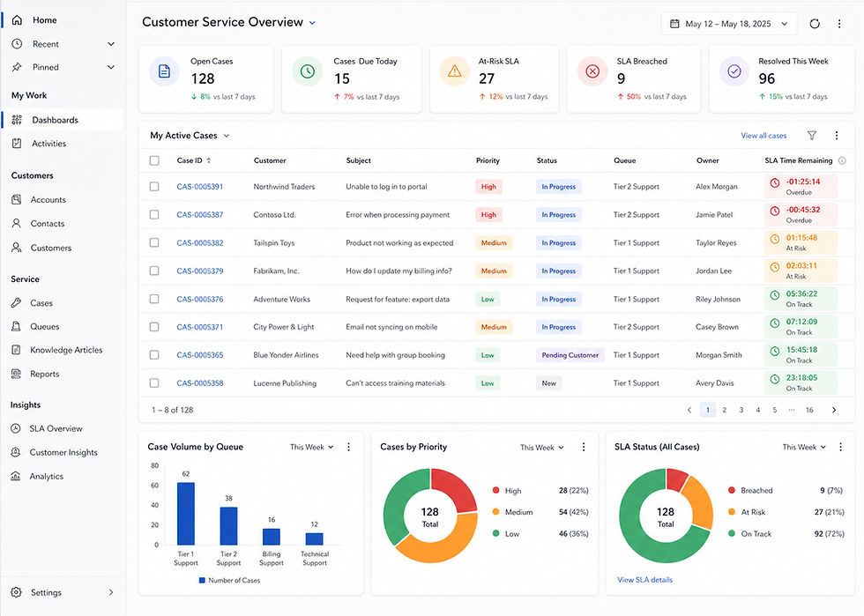Viewport: 864px width, 616px height.
Task: Click the calendar icon in date picker
Action: click(674, 24)
